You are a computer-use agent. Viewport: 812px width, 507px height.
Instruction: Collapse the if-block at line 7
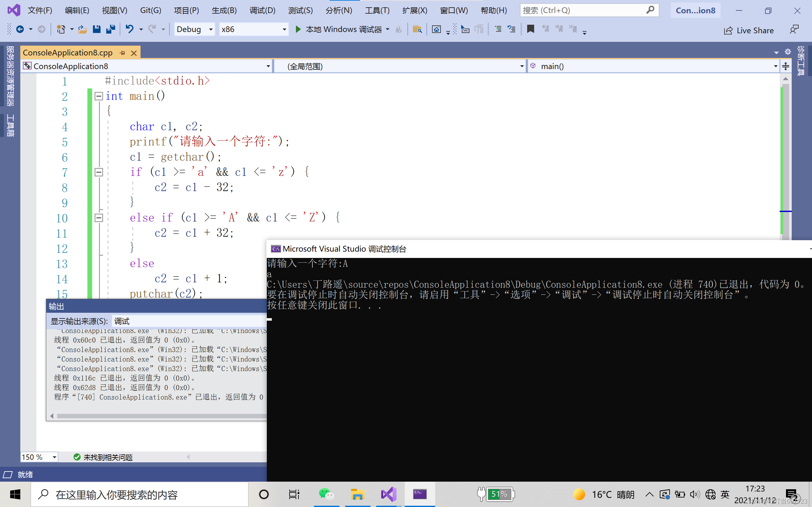[98, 172]
